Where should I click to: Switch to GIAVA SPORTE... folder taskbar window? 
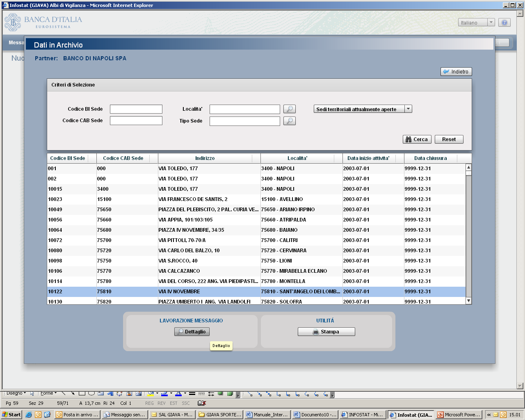pos(219,415)
